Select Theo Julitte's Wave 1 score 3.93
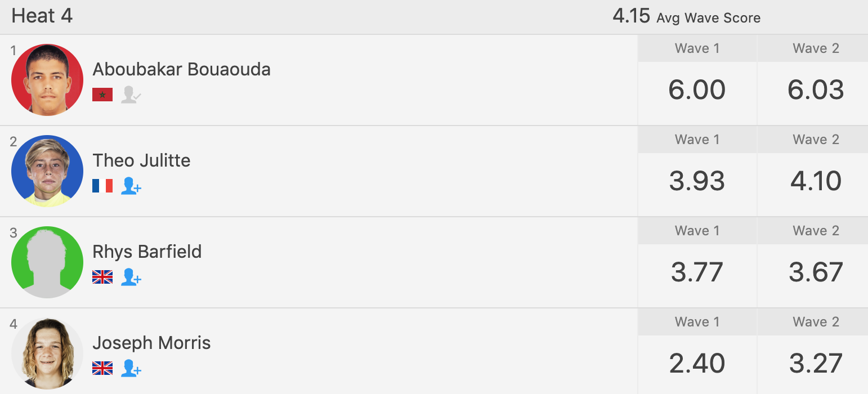Screen dimensions: 868x394 click(x=697, y=181)
